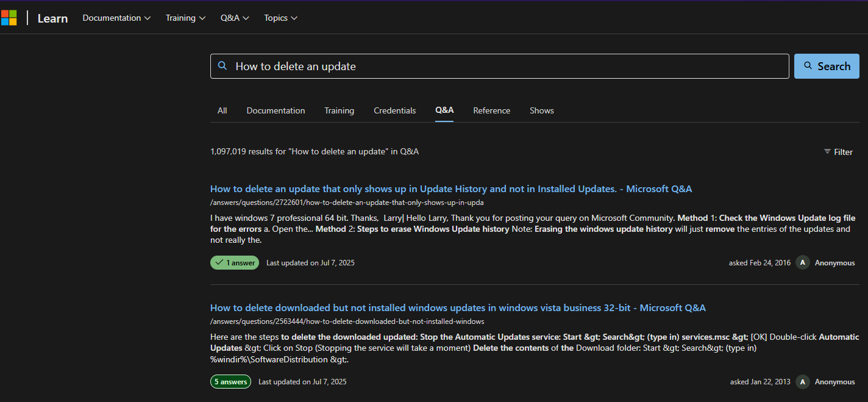Click the 1,097,019 results count text
The height and width of the screenshot is (402, 868).
pos(315,151)
